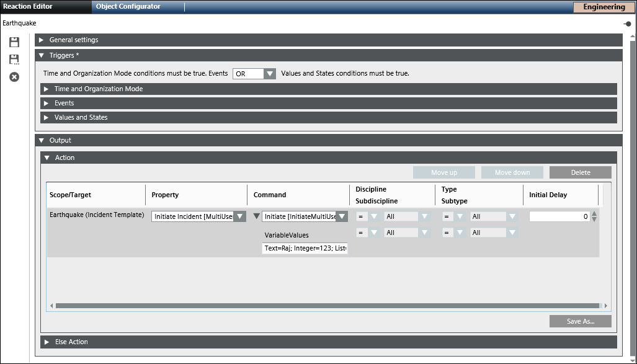This screenshot has width=637, height=364.
Task: Open the Events OR operator dropdown
Action: click(269, 74)
